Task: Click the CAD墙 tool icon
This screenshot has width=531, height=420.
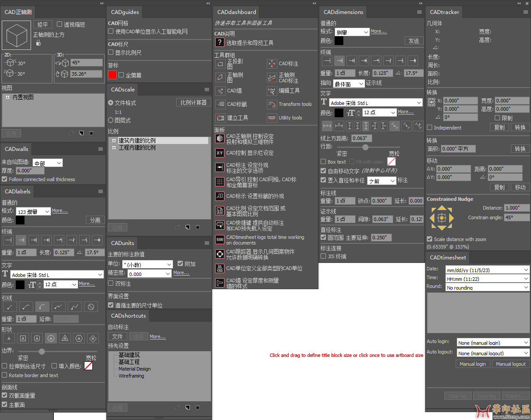Action: pyautogui.click(x=220, y=91)
